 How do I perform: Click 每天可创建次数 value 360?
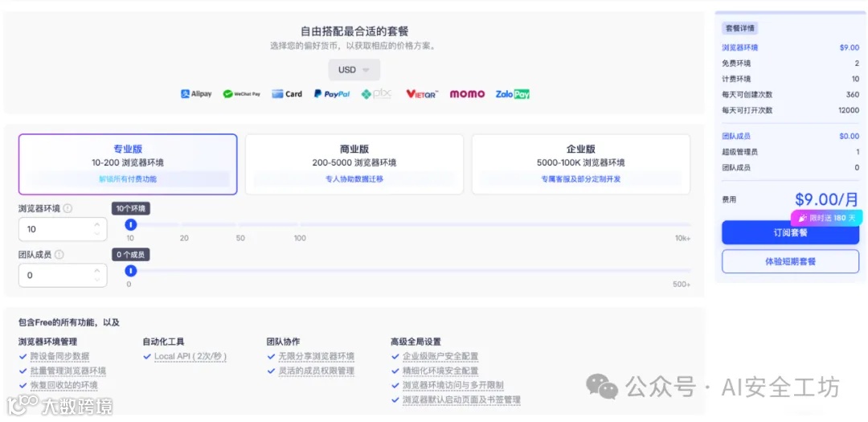click(853, 95)
